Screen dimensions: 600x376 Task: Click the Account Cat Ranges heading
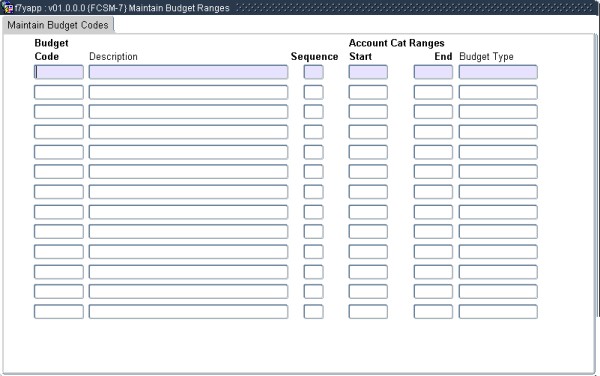click(396, 43)
